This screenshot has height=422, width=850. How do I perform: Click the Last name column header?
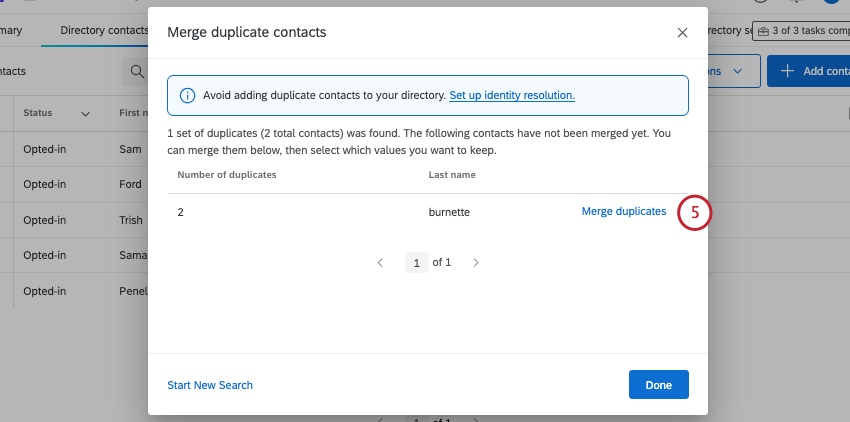click(x=452, y=175)
